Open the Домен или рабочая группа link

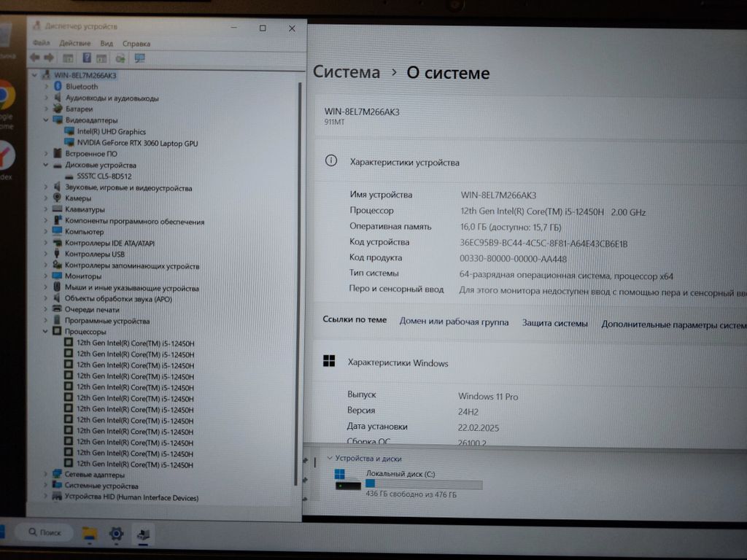[454, 322]
